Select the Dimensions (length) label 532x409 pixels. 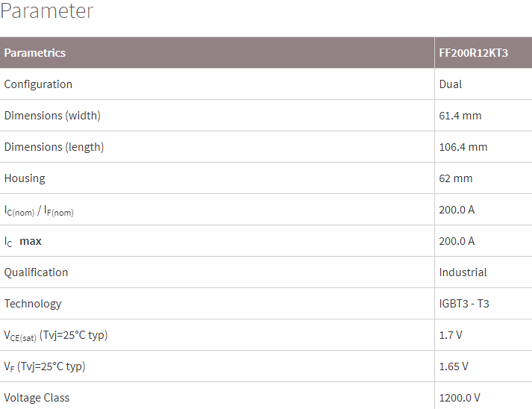point(54,147)
